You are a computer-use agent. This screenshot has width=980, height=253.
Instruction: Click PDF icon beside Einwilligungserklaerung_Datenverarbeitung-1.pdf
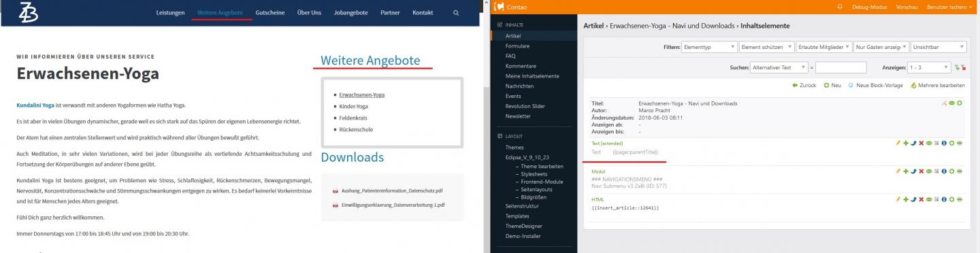click(336, 205)
